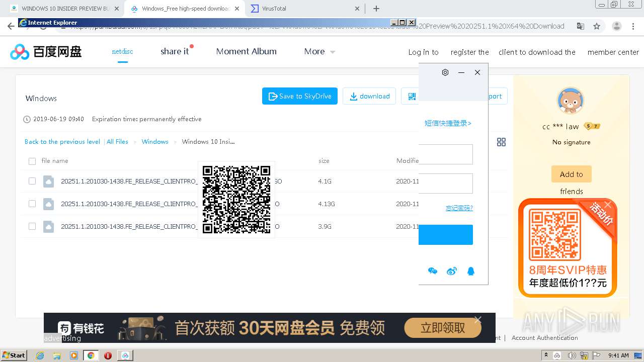Click the S7 membership badge
644x362 pixels.
pos(592,126)
